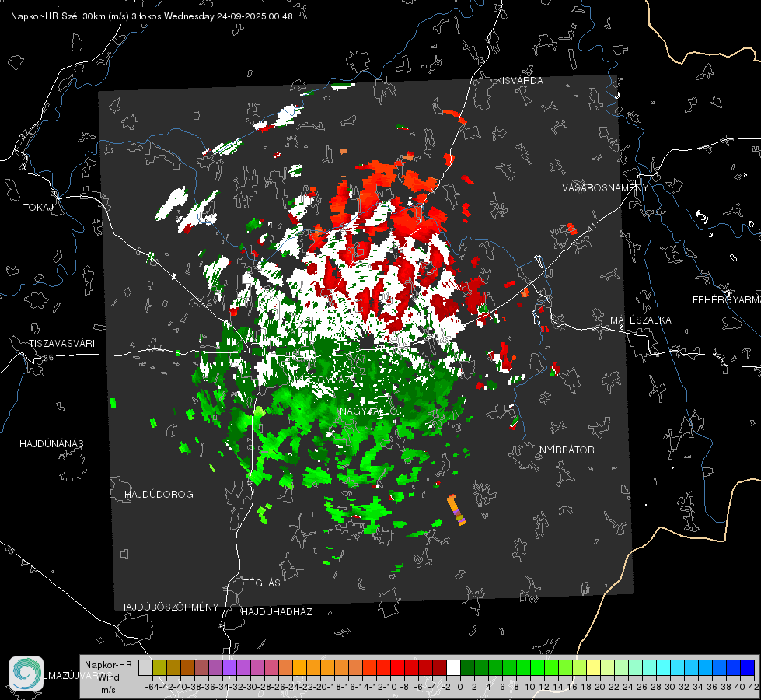Click the road number 41 label
761x700 pixels.
[591, 227]
